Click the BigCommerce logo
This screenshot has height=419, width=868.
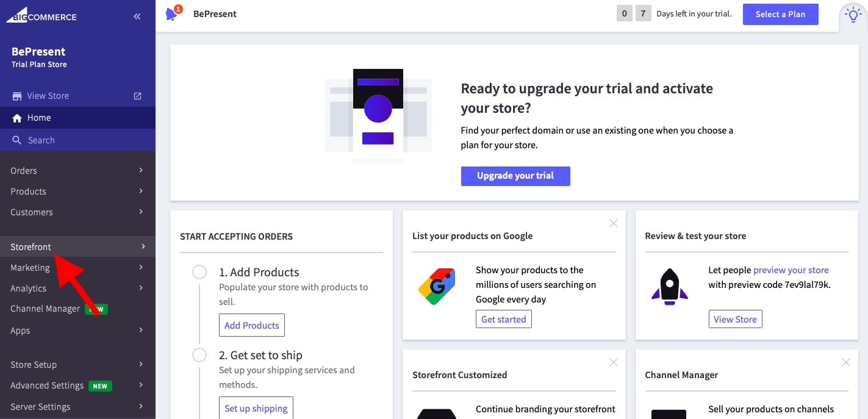click(41, 16)
